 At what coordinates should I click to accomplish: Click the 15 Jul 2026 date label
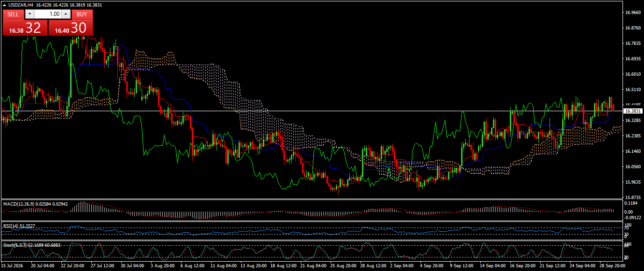click(x=12, y=266)
